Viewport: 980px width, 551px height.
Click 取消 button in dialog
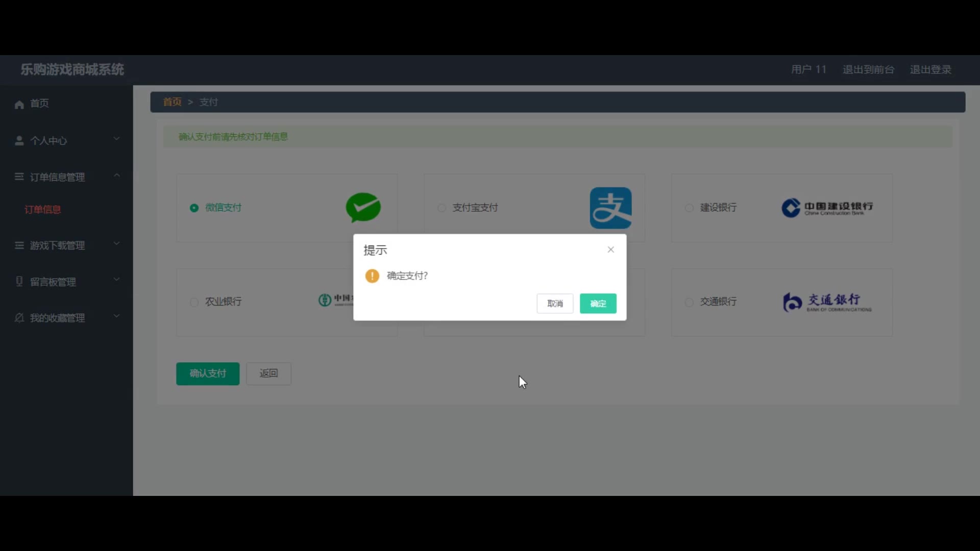[555, 304]
